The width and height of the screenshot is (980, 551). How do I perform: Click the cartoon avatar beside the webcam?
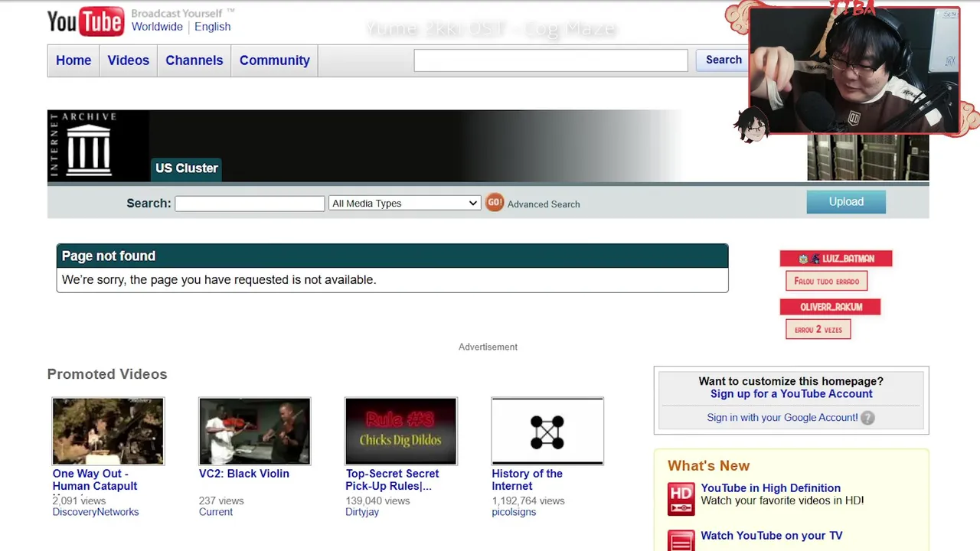point(753,125)
